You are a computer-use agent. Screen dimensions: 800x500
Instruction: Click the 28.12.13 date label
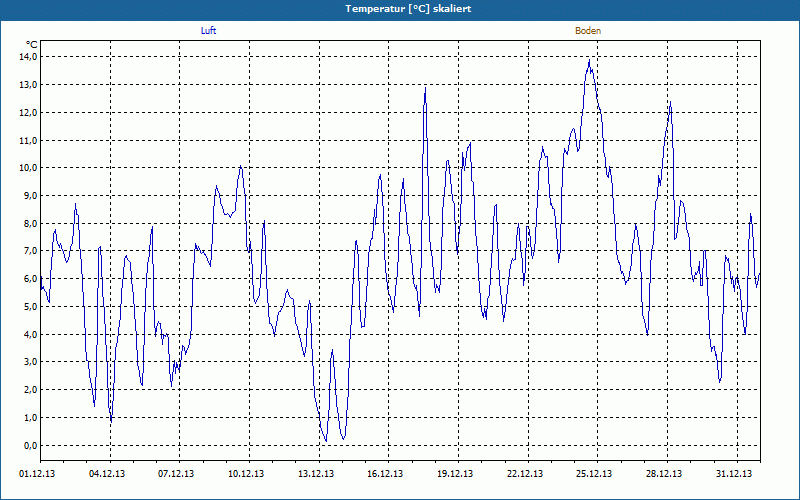tap(664, 473)
